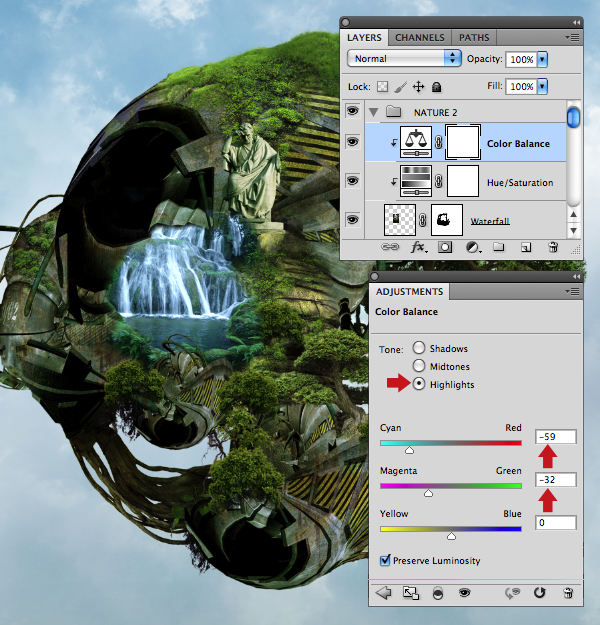Image resolution: width=600 pixels, height=625 pixels.
Task: Hide the Hue/Saturation layer
Action: coord(352,181)
